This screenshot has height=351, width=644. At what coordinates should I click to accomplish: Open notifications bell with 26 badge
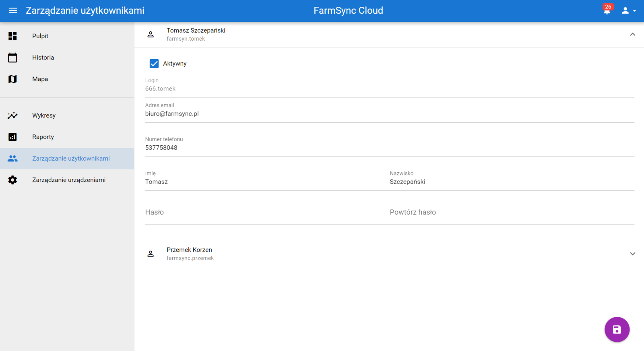(x=607, y=10)
